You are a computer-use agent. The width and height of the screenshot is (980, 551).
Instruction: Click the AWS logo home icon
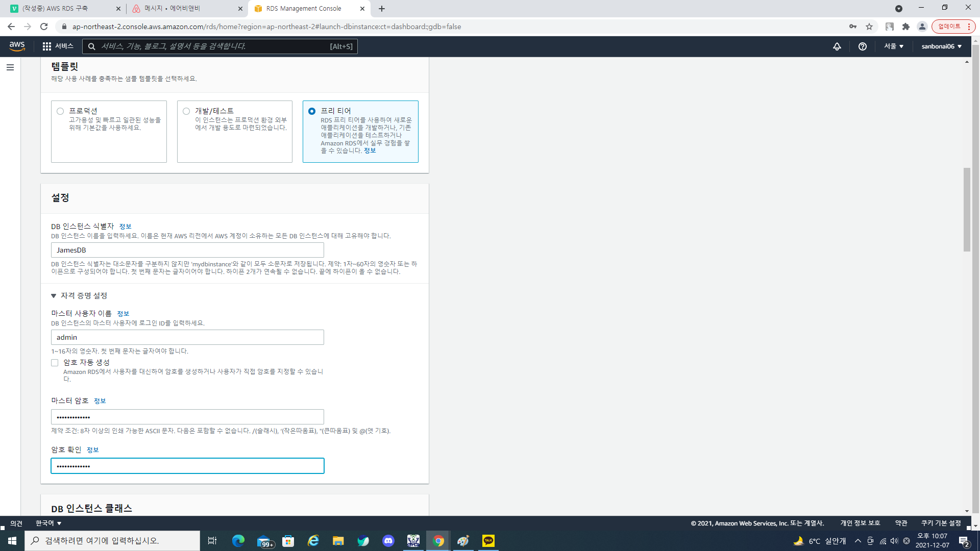pos(17,46)
